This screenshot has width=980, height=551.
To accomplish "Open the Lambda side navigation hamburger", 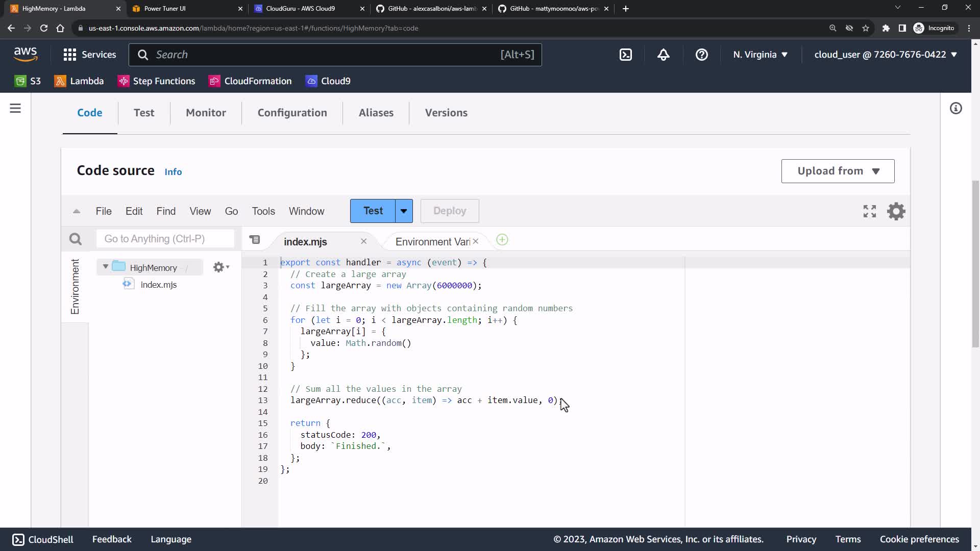I will coord(15,108).
